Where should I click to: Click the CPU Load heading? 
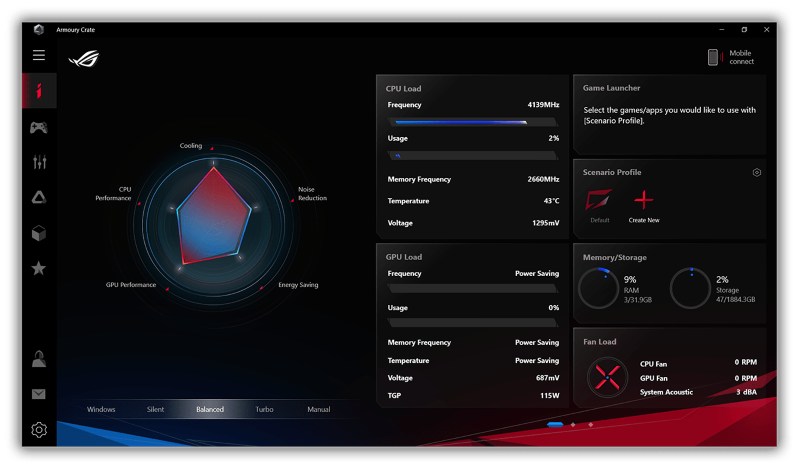[x=404, y=89]
